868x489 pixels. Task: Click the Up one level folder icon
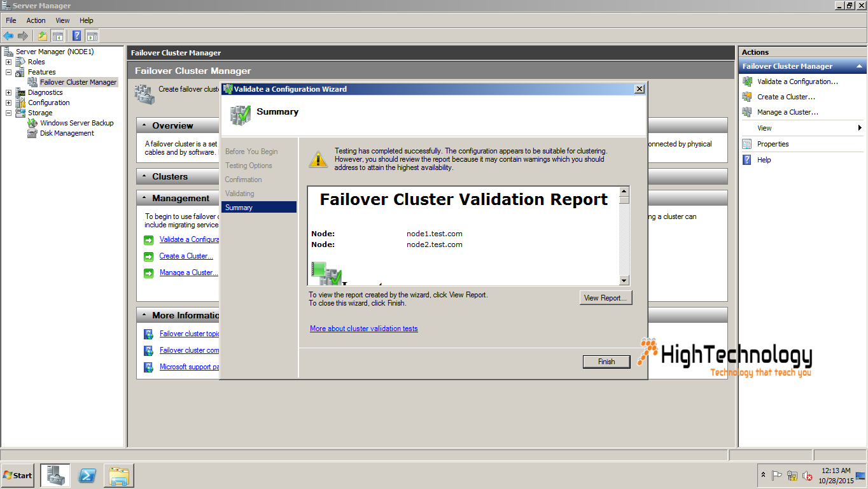pyautogui.click(x=43, y=36)
